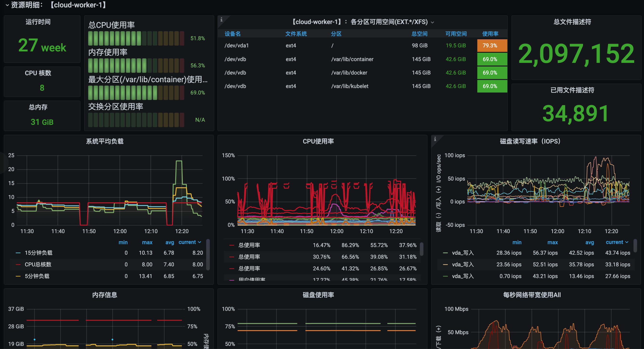Click the blue line icon beside 15分钟负载
The image size is (644, 349).
point(18,253)
